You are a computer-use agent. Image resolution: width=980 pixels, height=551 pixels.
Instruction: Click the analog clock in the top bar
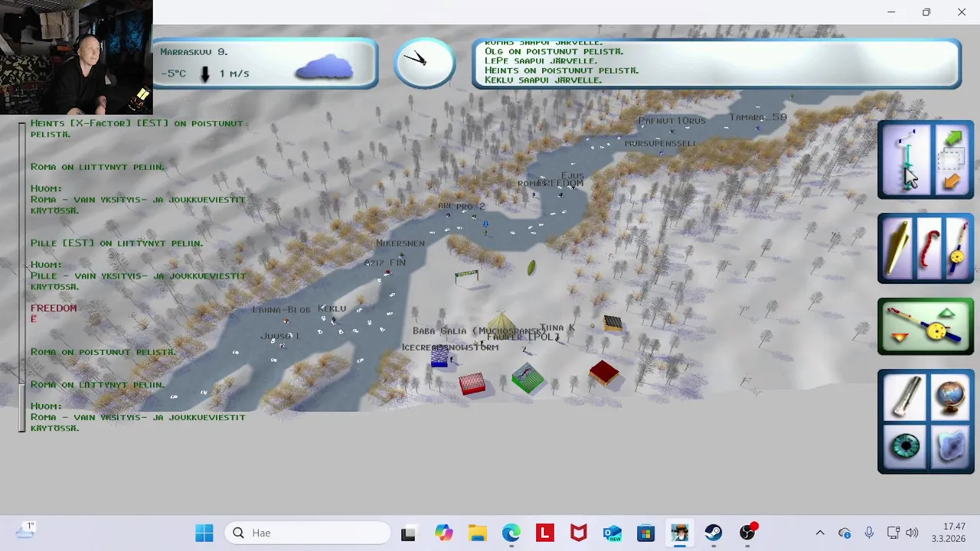(x=424, y=62)
